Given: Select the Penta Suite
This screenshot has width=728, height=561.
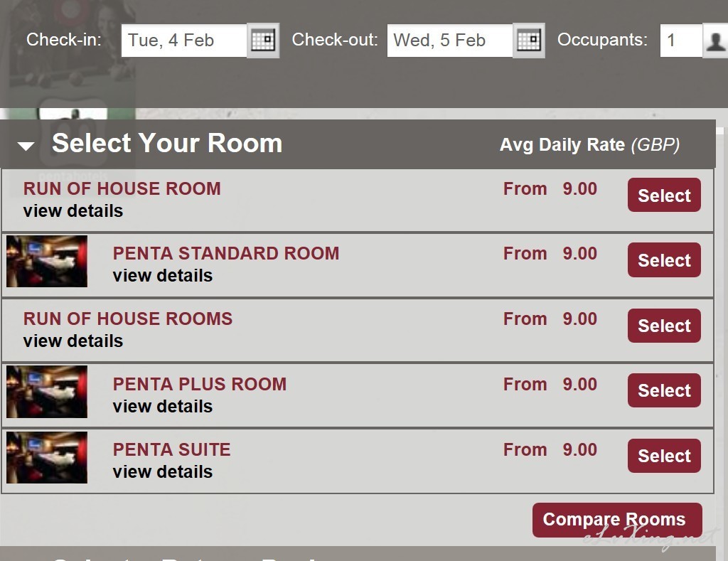Looking at the screenshot, I should (664, 456).
